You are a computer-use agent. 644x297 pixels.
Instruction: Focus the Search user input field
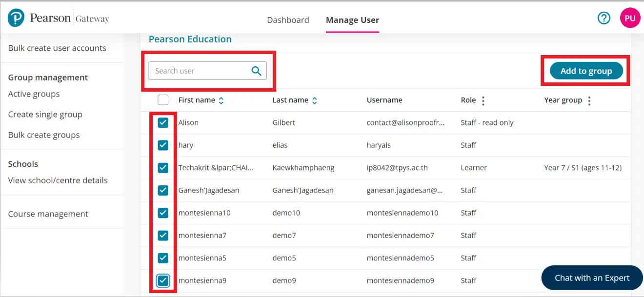pyautogui.click(x=199, y=71)
